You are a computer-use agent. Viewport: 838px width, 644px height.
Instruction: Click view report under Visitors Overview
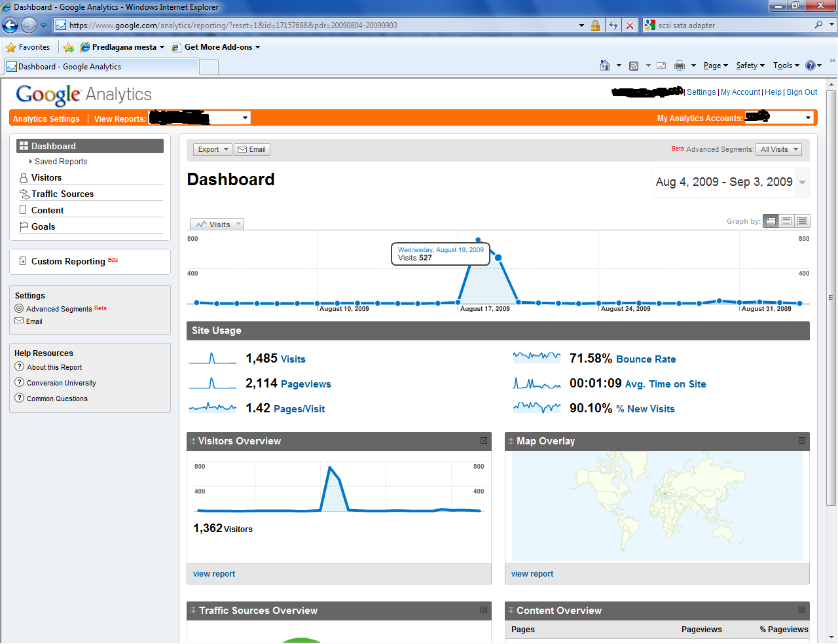tap(214, 574)
